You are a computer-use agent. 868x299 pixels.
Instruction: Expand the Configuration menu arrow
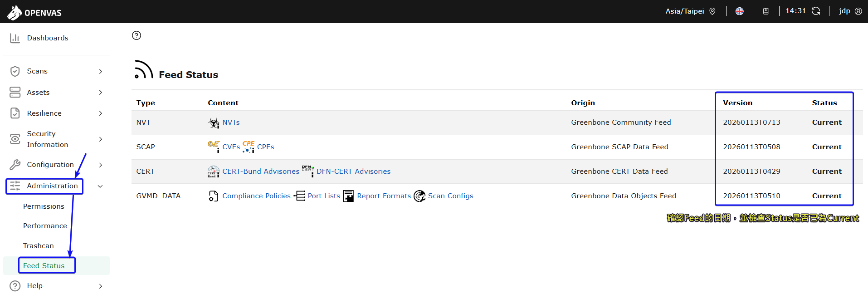[100, 165]
